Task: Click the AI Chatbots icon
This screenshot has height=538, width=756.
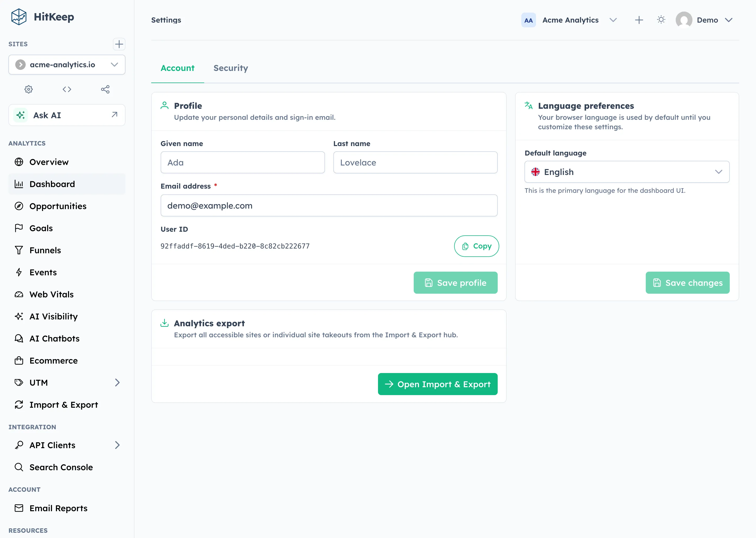Action: coord(19,339)
